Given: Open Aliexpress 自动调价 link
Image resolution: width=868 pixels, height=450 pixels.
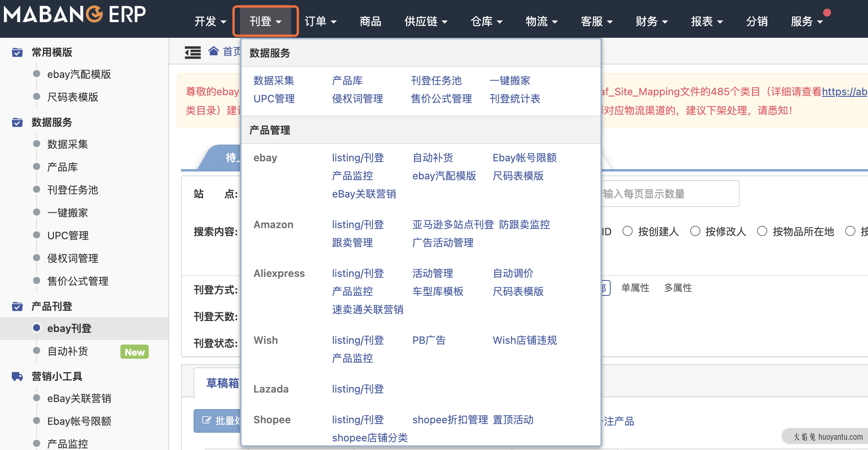Looking at the screenshot, I should click(x=513, y=273).
